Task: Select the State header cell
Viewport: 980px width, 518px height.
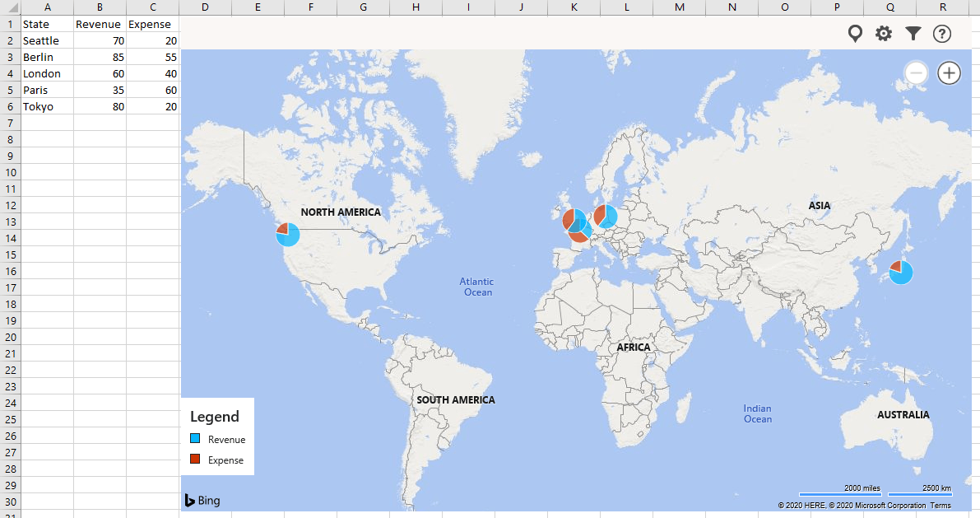Action: click(47, 24)
